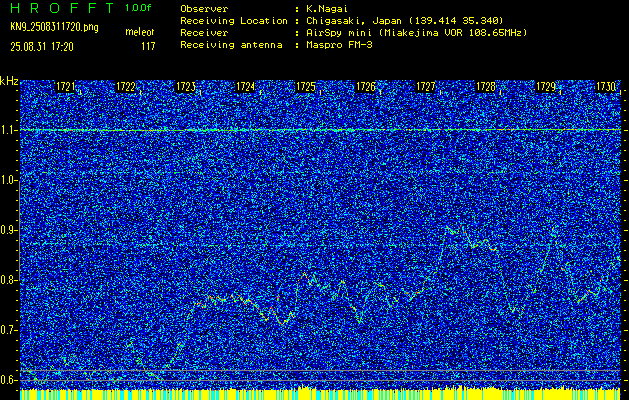This screenshot has height=400, width=629.
Task: Click the 'Receiving Location' field label
Action: tap(234, 20)
